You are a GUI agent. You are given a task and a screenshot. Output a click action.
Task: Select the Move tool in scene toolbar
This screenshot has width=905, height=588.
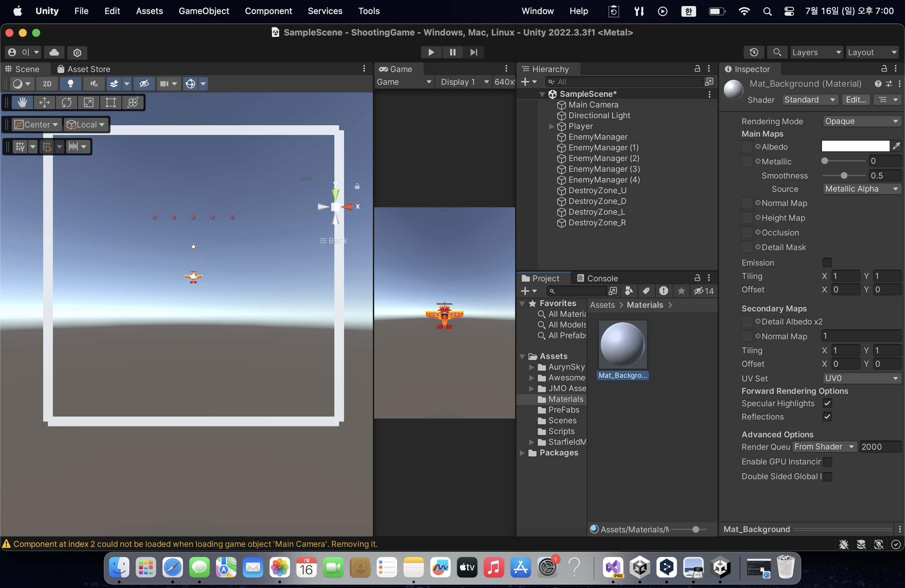[x=45, y=103]
